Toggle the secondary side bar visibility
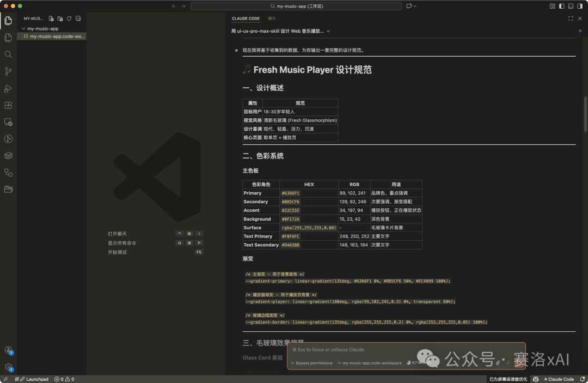This screenshot has width=588, height=383. [579, 6]
